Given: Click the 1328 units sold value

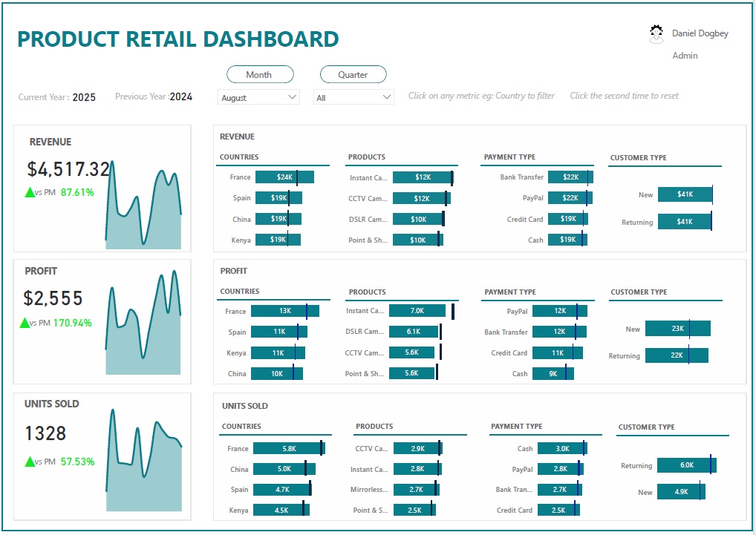Looking at the screenshot, I should pyautogui.click(x=45, y=433).
